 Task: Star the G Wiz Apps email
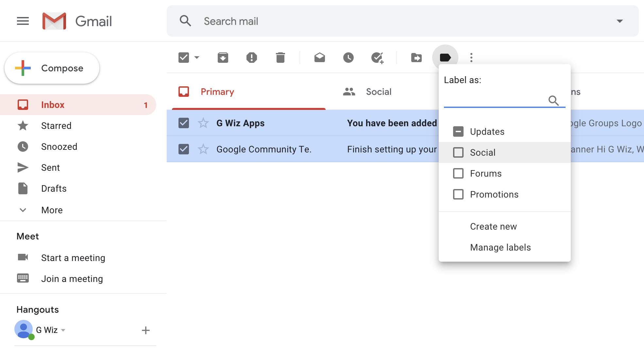203,123
